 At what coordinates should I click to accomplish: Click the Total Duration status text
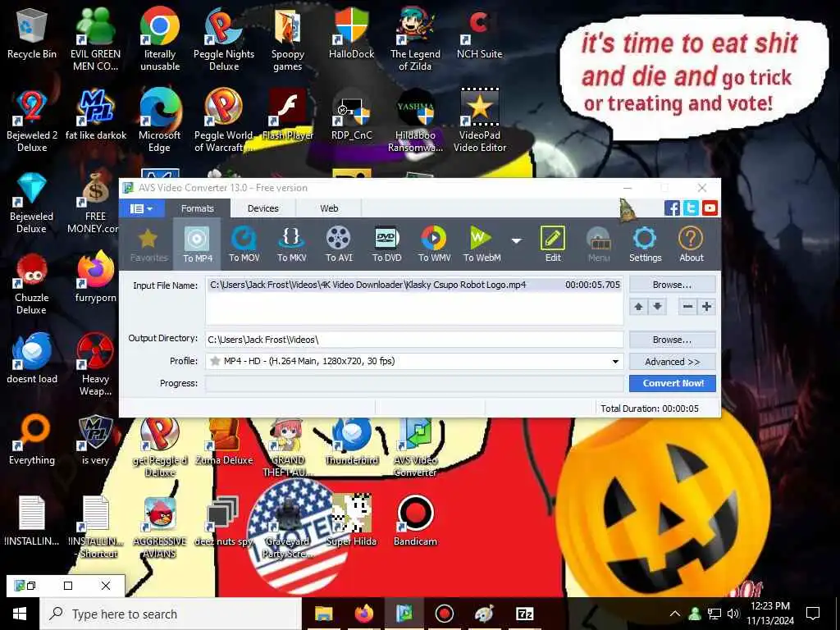[650, 409]
